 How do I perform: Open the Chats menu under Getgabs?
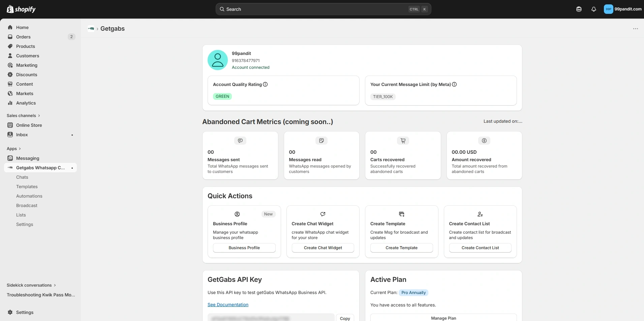click(x=22, y=177)
